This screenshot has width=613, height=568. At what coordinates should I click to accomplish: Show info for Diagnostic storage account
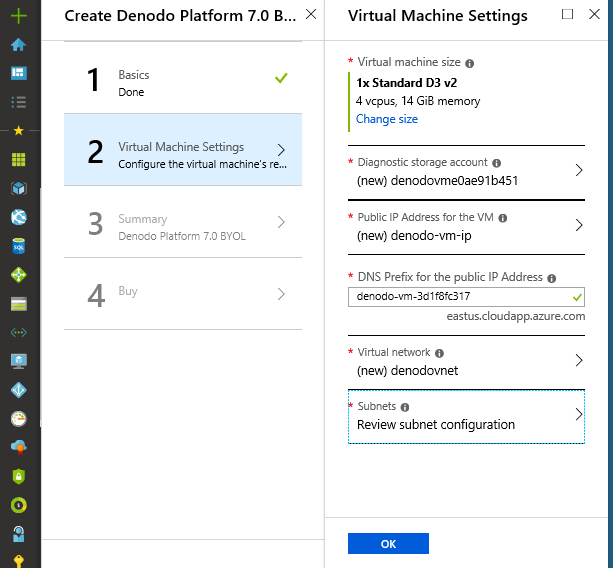click(496, 163)
